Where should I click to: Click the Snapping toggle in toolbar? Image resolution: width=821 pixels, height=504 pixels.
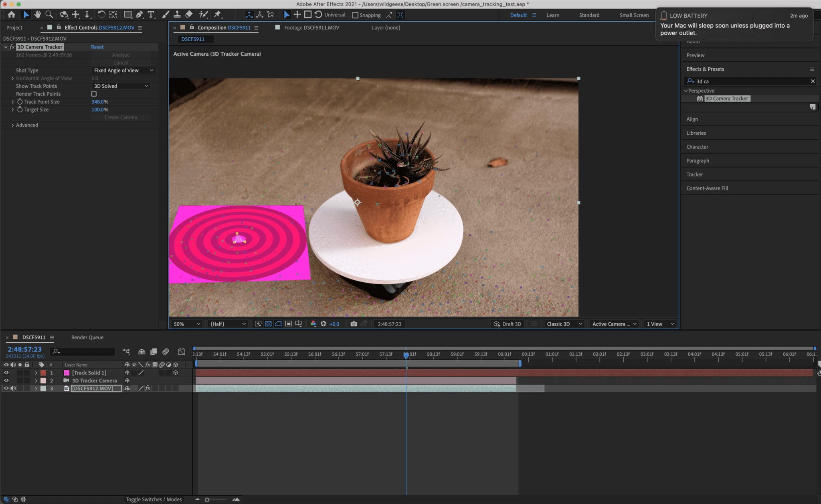[354, 15]
